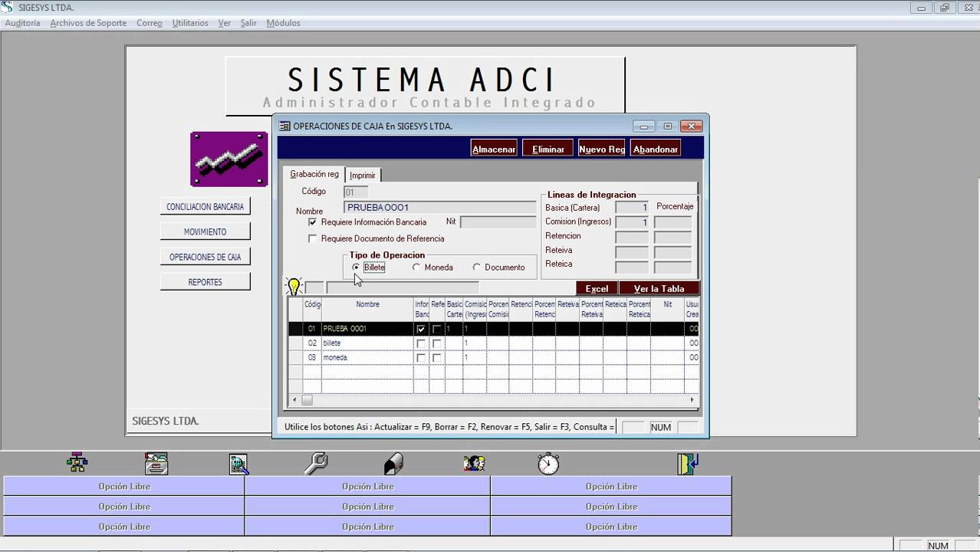This screenshot has height=552, width=980.
Task: Switch to the Grabación reg tab
Action: point(314,174)
